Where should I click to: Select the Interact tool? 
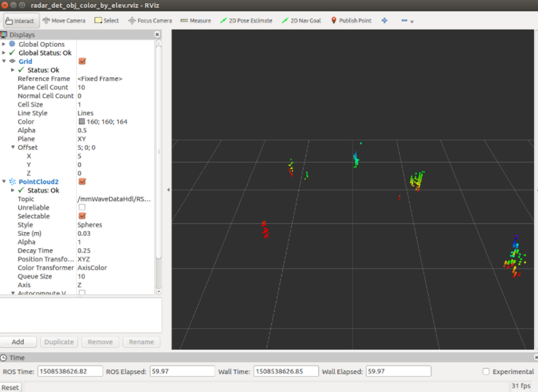21,20
